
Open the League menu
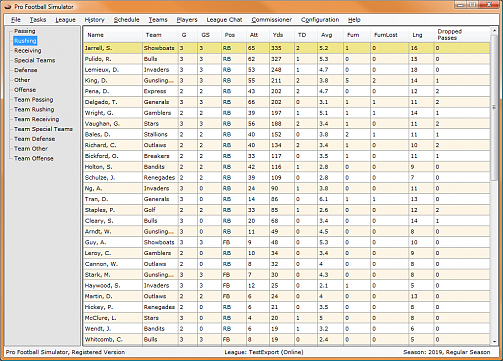(x=65, y=20)
